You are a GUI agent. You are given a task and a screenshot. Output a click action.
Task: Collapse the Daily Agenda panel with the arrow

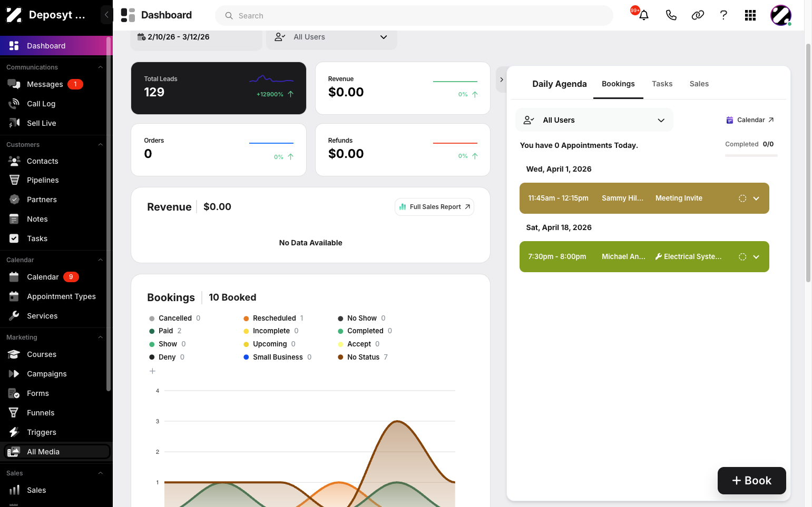pos(502,79)
